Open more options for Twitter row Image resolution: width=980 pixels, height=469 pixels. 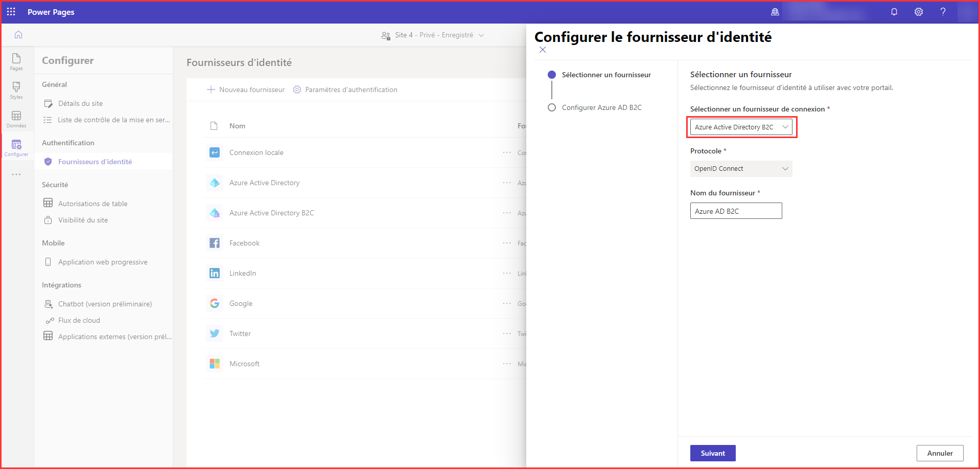pos(507,333)
